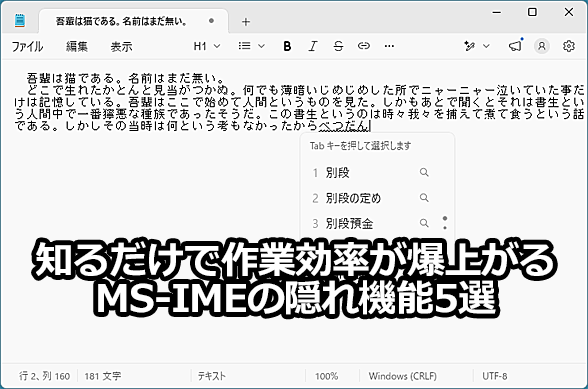The height and width of the screenshot is (389, 588).
Task: Open the H1 heading dropdown
Action: [207, 46]
